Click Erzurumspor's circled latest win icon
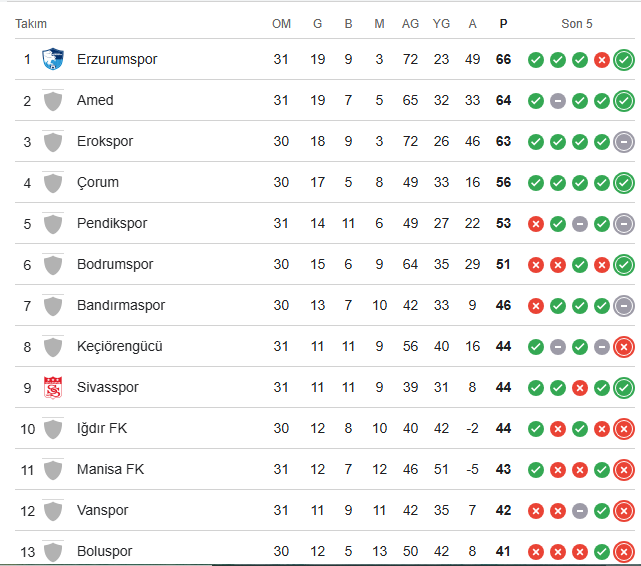The image size is (641, 566). [x=624, y=60]
